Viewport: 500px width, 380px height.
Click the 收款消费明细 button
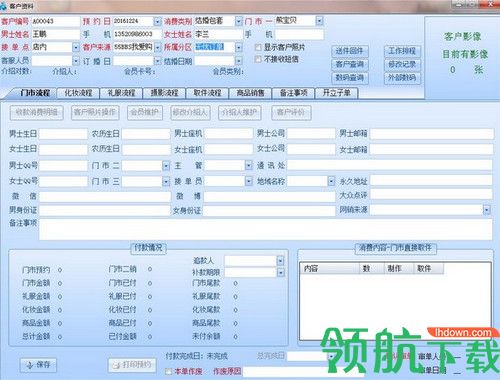pos(37,113)
